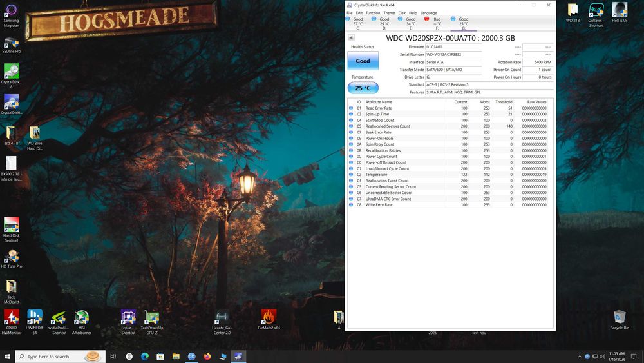Open the SSDlife Pro desktop icon

pyautogui.click(x=11, y=45)
